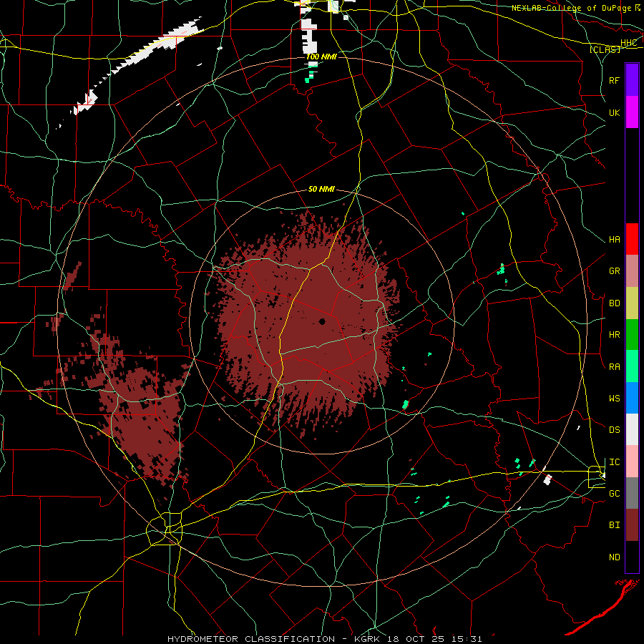Click the GC legend label
The image size is (644, 644).
615,493
